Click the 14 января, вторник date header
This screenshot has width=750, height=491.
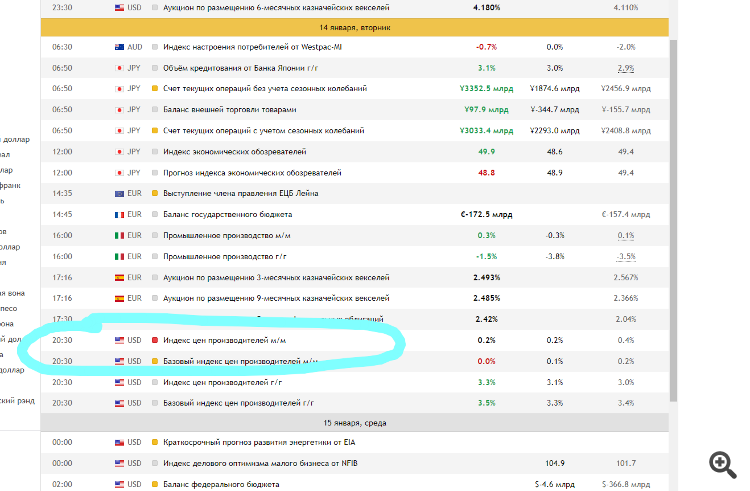(x=354, y=28)
